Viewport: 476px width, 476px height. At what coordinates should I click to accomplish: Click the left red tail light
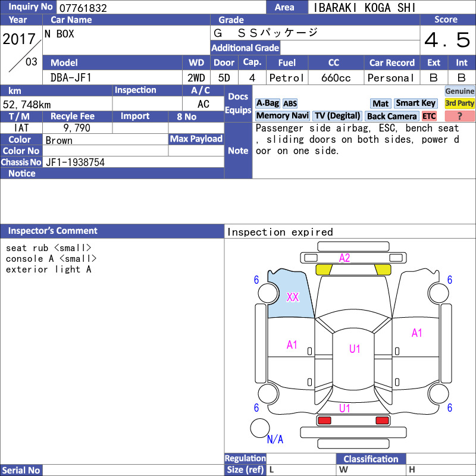(324, 421)
